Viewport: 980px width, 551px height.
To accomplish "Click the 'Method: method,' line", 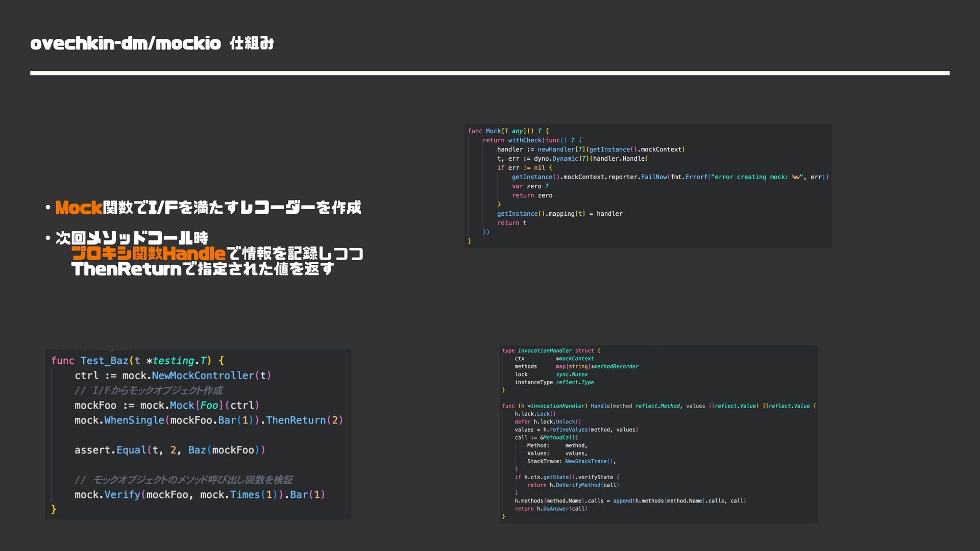I will pos(557,445).
